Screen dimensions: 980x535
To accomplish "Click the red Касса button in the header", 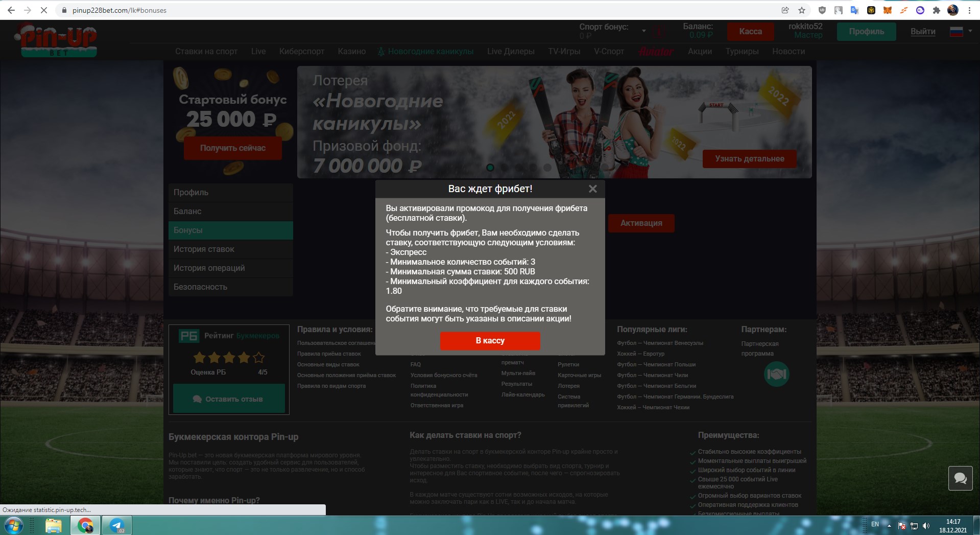I will pos(750,32).
